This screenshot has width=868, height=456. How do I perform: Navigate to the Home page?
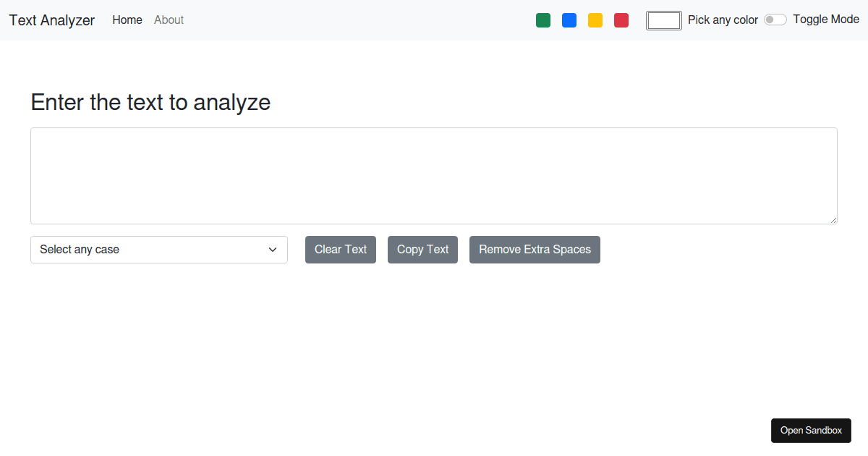tap(127, 20)
